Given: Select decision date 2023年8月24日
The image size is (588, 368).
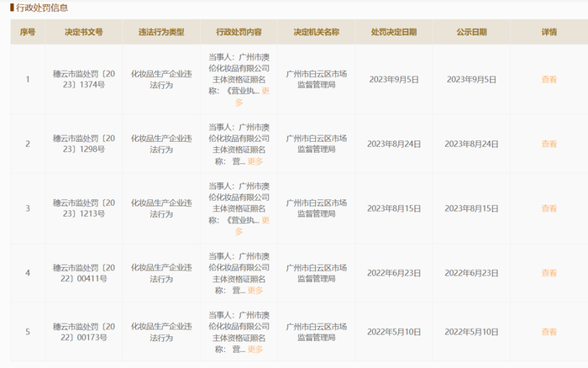Looking at the screenshot, I should (394, 144).
